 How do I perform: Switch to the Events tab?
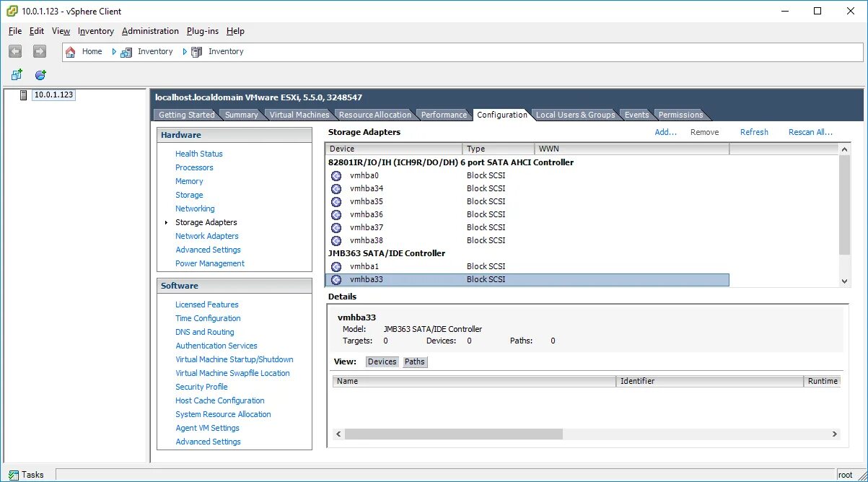[636, 115]
